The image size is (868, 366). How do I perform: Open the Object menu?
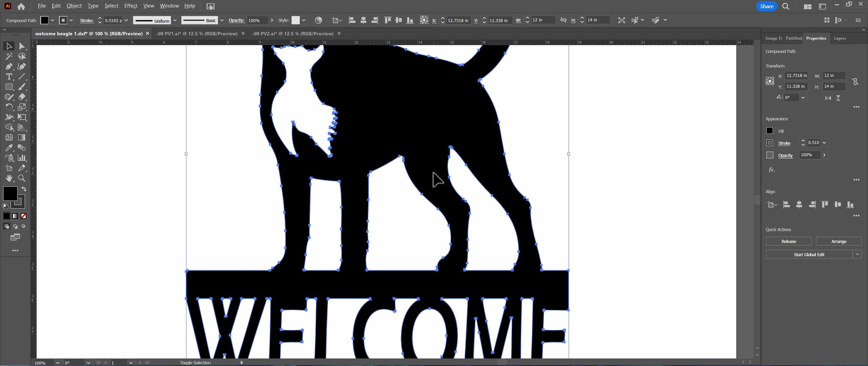point(74,6)
